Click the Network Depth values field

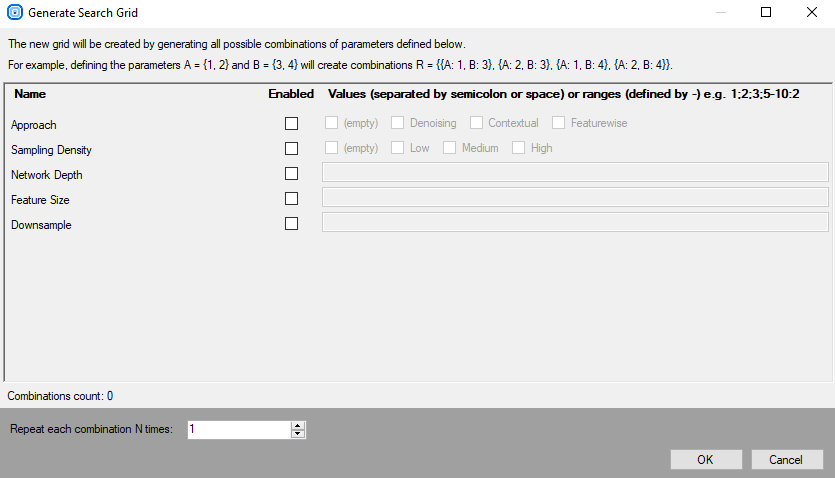pyautogui.click(x=575, y=172)
